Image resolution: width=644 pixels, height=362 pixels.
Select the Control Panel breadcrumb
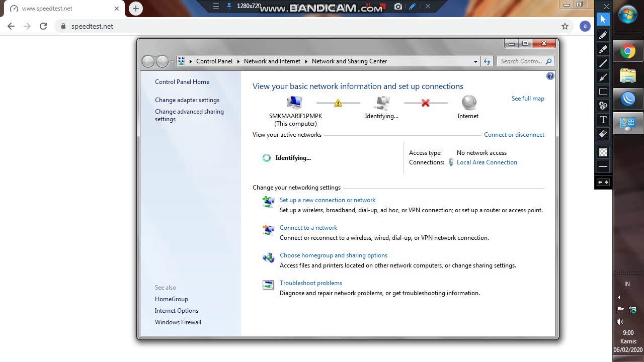[x=214, y=61]
